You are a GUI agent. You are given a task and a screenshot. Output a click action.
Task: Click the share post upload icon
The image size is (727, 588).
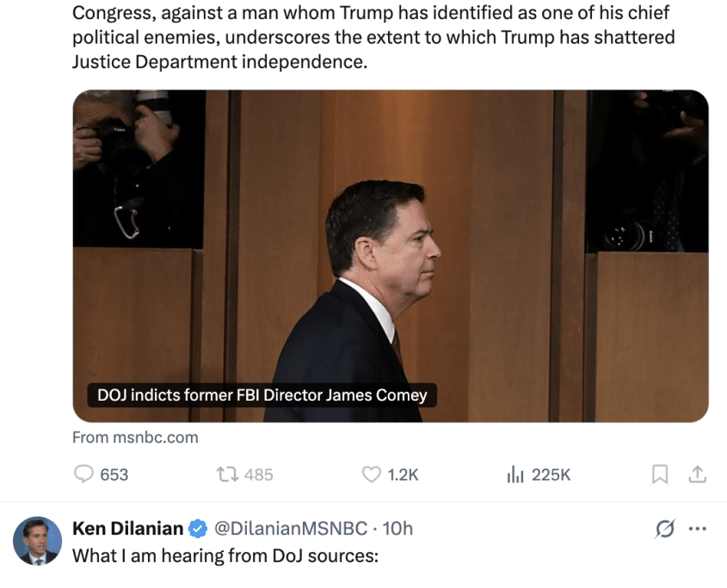pyautogui.click(x=698, y=474)
